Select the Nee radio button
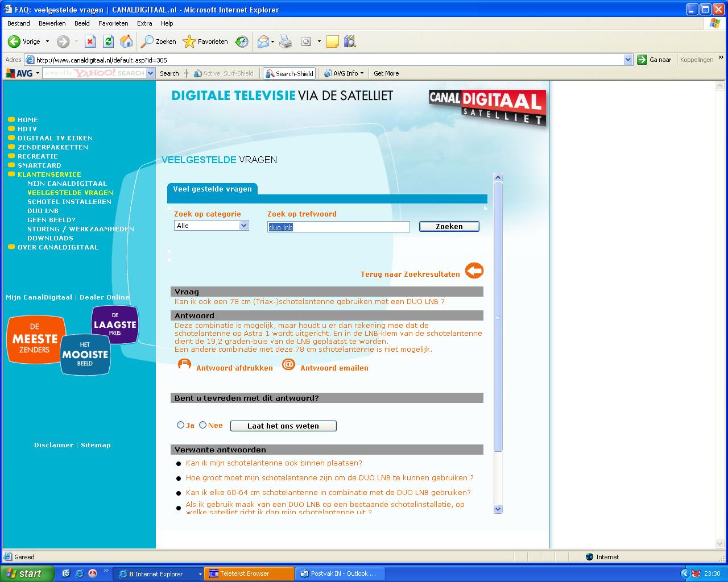 click(202, 425)
